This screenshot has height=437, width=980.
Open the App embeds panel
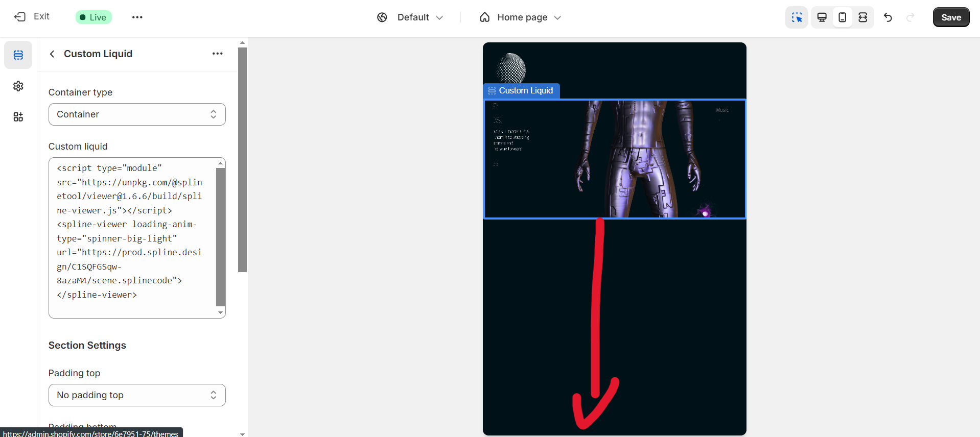pyautogui.click(x=18, y=117)
